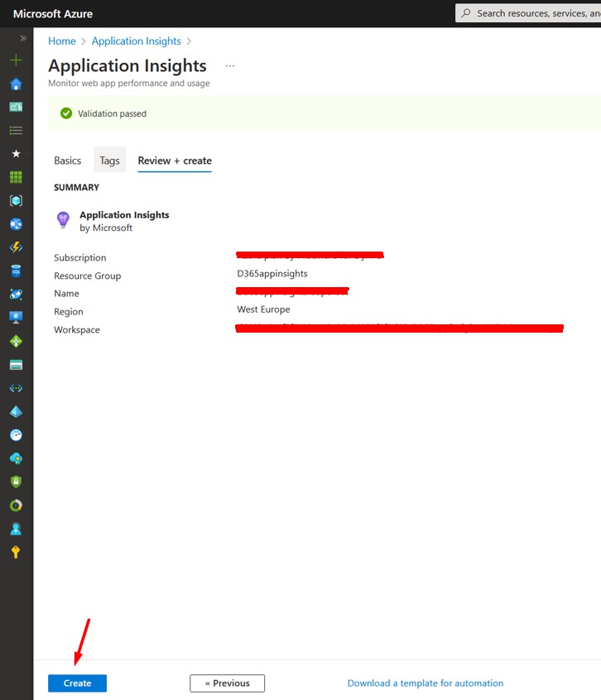Click the 'by Microsoft' publisher text
This screenshot has height=700, width=601.
106,228
